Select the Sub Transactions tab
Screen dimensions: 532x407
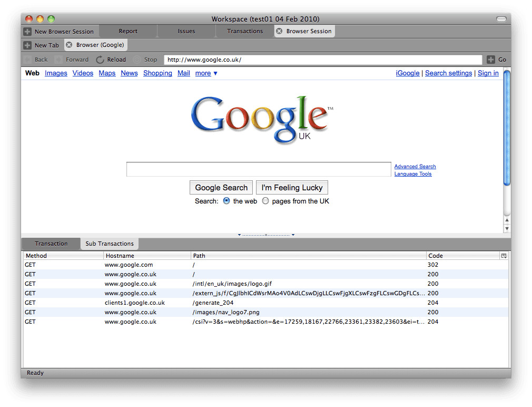click(110, 244)
